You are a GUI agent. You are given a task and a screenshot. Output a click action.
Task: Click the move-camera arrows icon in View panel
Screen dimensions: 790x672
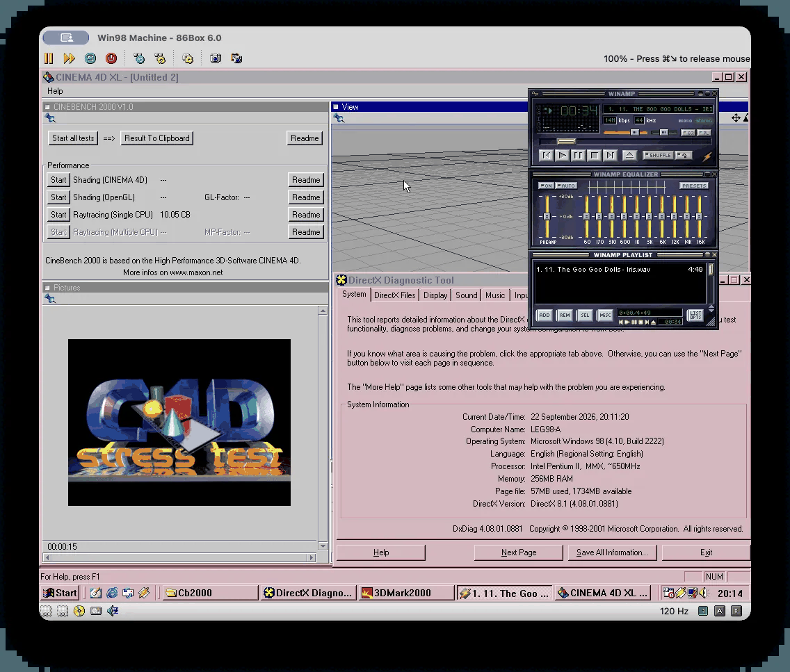736,117
